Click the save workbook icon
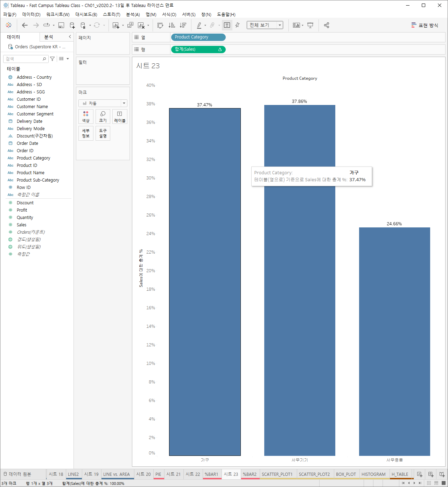This screenshot has height=487, width=448. [x=61, y=25]
